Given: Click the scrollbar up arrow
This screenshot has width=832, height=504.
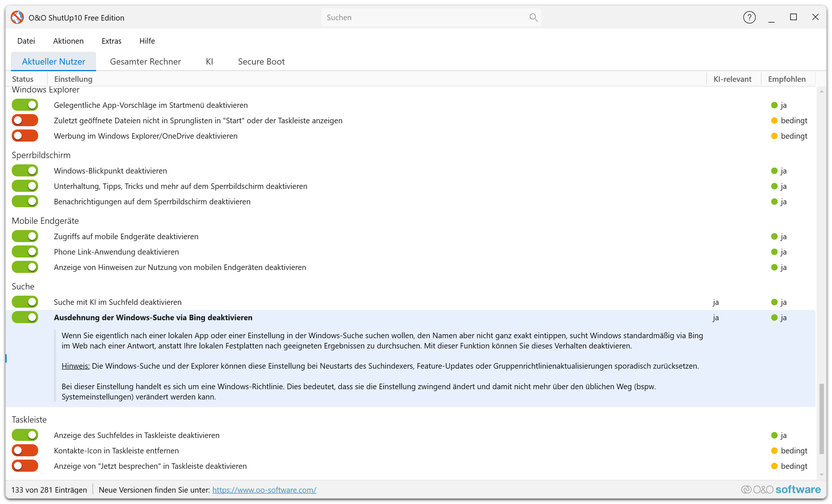Looking at the screenshot, I should tap(822, 91).
